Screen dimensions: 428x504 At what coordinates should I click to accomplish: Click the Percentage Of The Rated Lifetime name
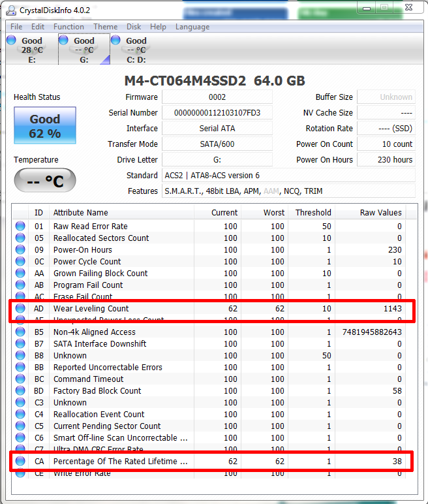pyautogui.click(x=121, y=461)
